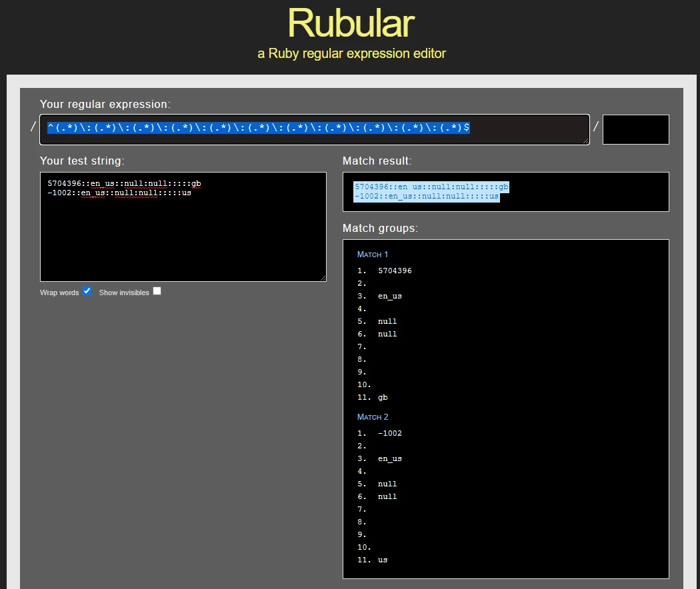Click the regex field resize handle

tap(586, 141)
